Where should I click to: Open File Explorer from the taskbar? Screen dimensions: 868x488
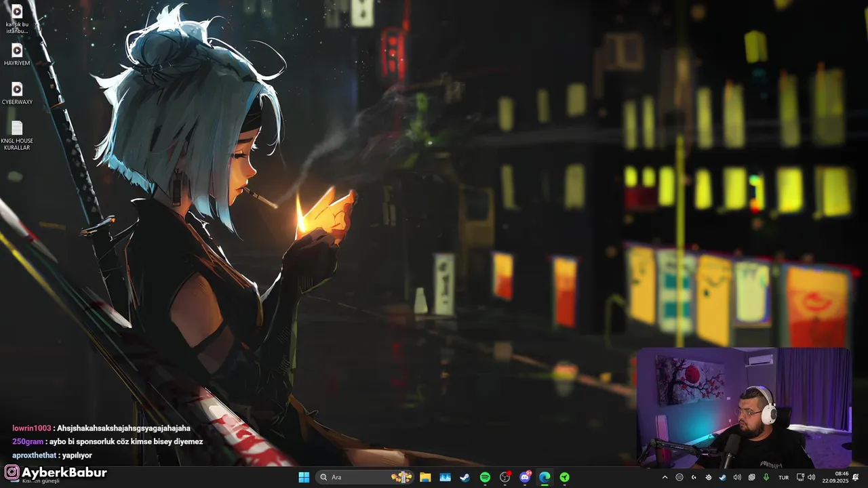(425, 477)
